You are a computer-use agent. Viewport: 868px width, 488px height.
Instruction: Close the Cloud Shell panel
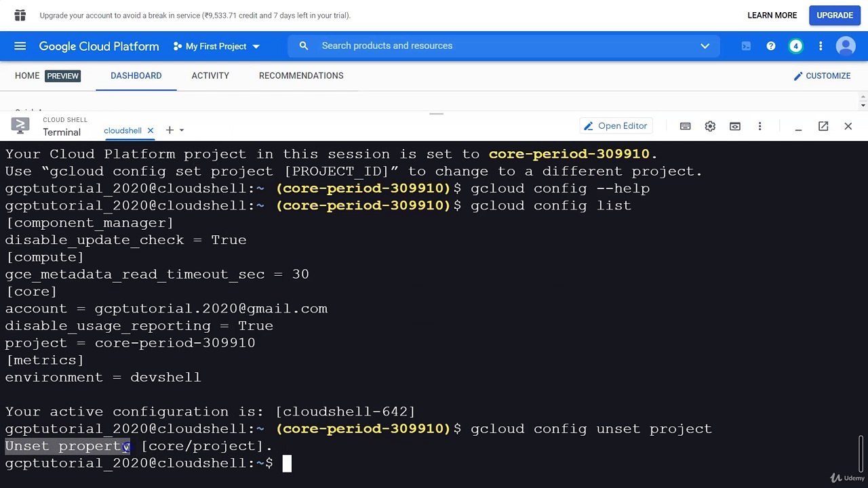(848, 126)
